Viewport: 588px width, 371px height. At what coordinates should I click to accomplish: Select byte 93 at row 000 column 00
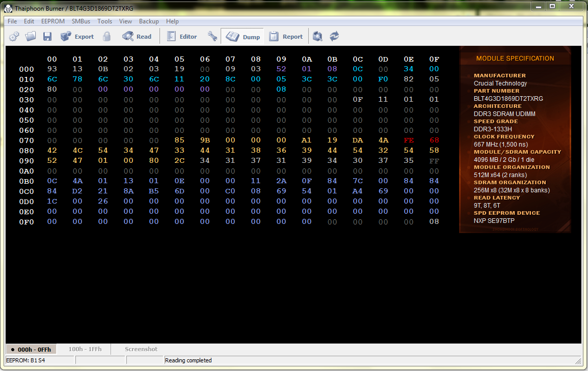[x=52, y=69]
